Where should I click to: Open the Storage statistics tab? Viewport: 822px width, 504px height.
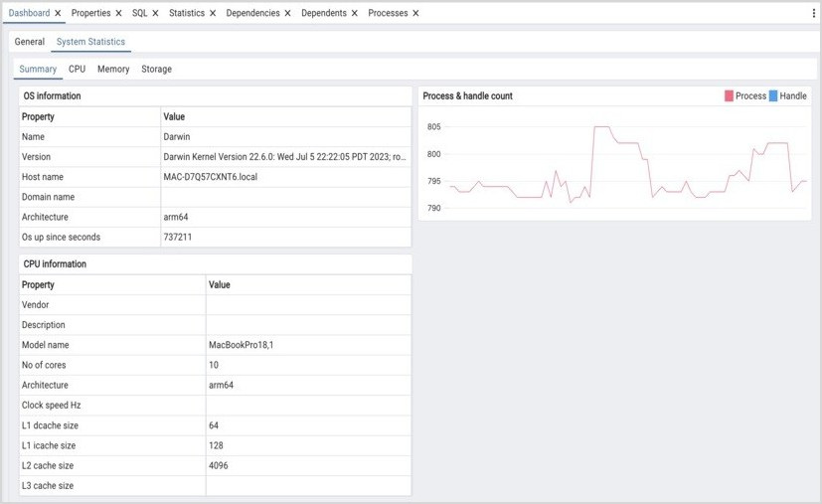[x=156, y=70]
